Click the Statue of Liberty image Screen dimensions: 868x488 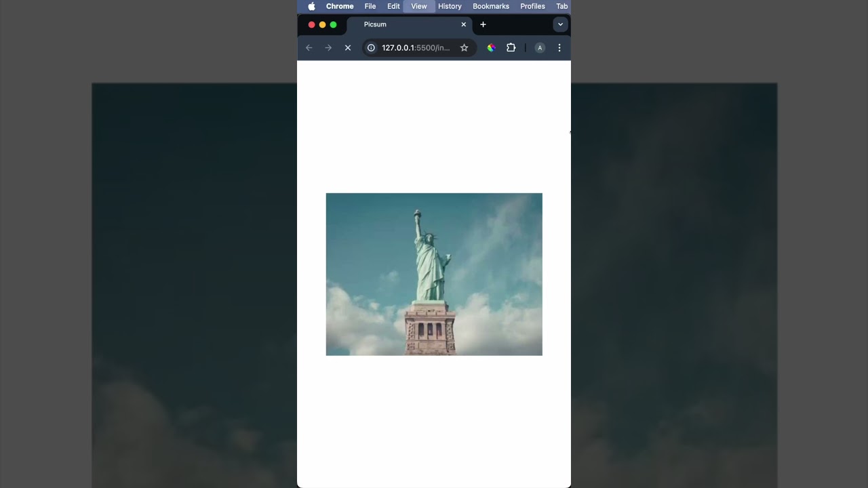pos(434,274)
